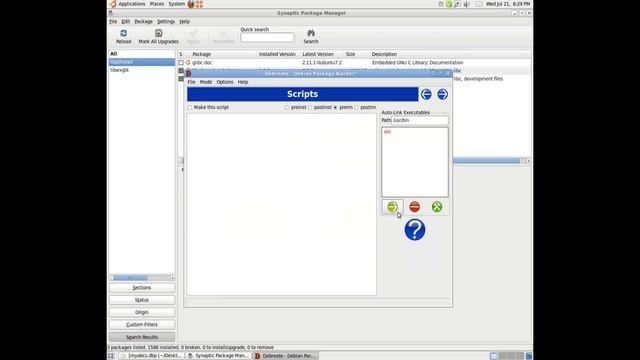The width and height of the screenshot is (640, 360).
Task: Click the left sidebar horizontal scrollbar
Action: pyautogui.click(x=142, y=278)
